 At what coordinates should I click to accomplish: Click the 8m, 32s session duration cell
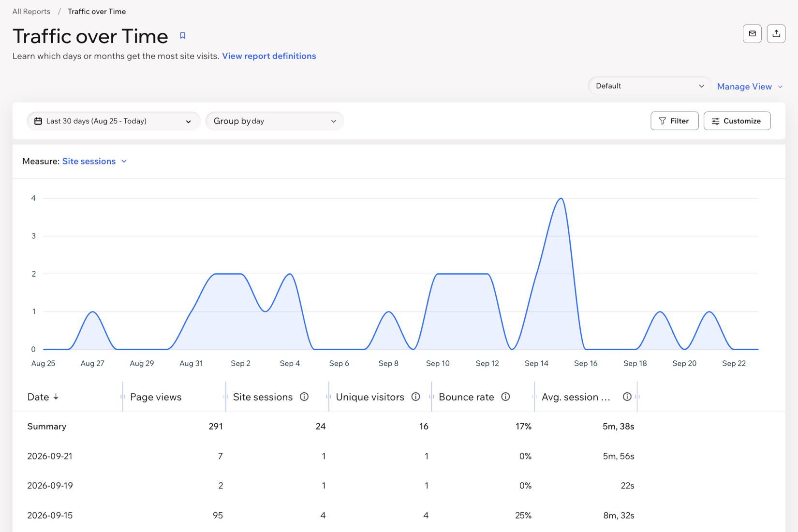pyautogui.click(x=619, y=516)
